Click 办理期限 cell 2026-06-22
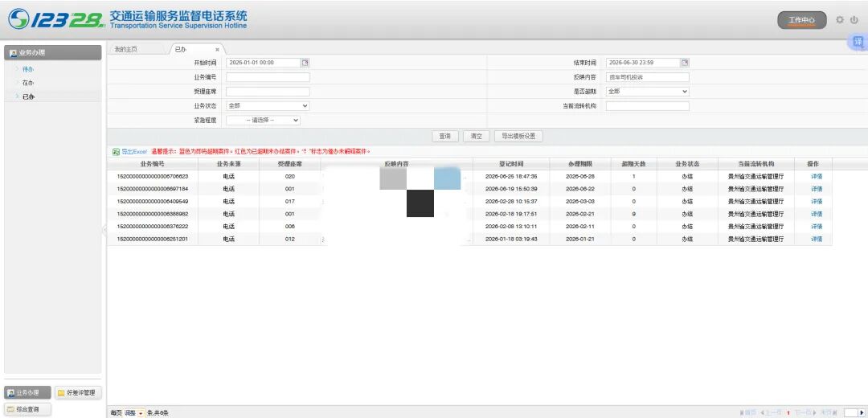Screen dimensions: 868x418 [x=580, y=189]
